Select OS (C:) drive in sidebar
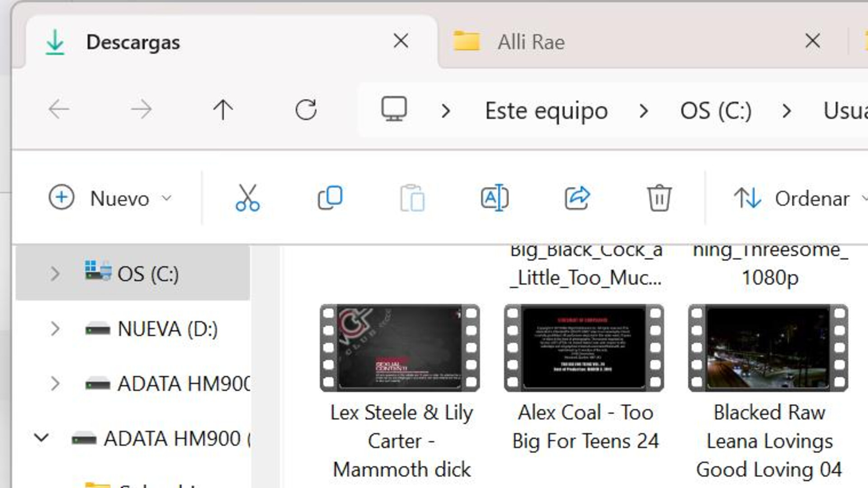 (132, 273)
